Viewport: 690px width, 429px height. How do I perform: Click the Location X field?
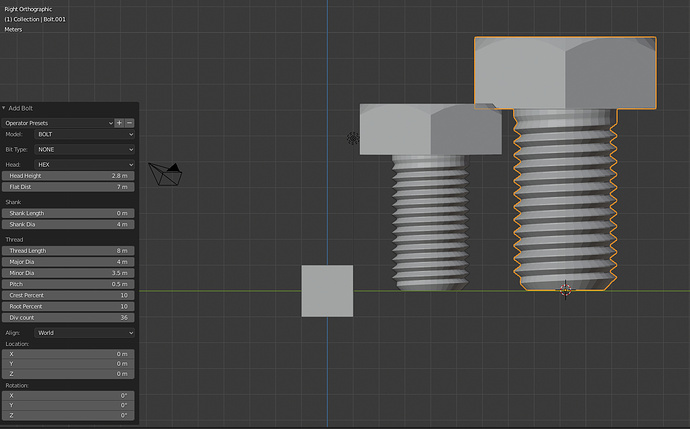click(x=68, y=354)
